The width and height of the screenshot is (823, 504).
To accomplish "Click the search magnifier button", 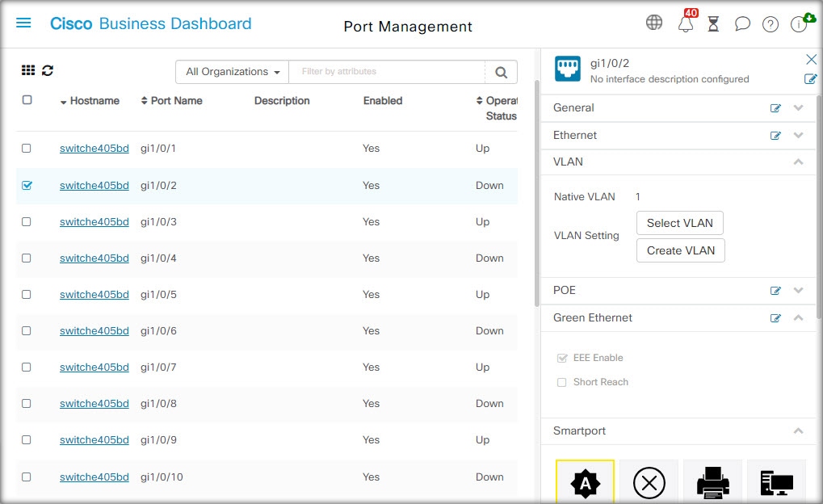I will point(502,72).
